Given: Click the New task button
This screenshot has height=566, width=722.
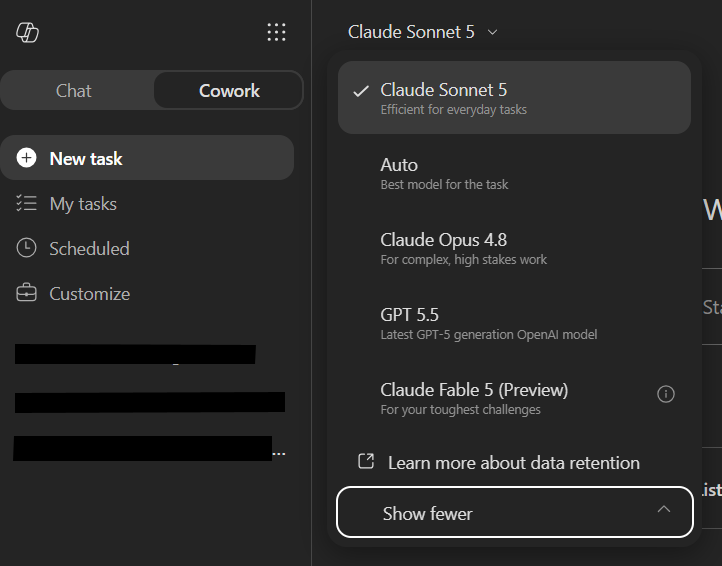Looking at the screenshot, I should click(147, 158).
